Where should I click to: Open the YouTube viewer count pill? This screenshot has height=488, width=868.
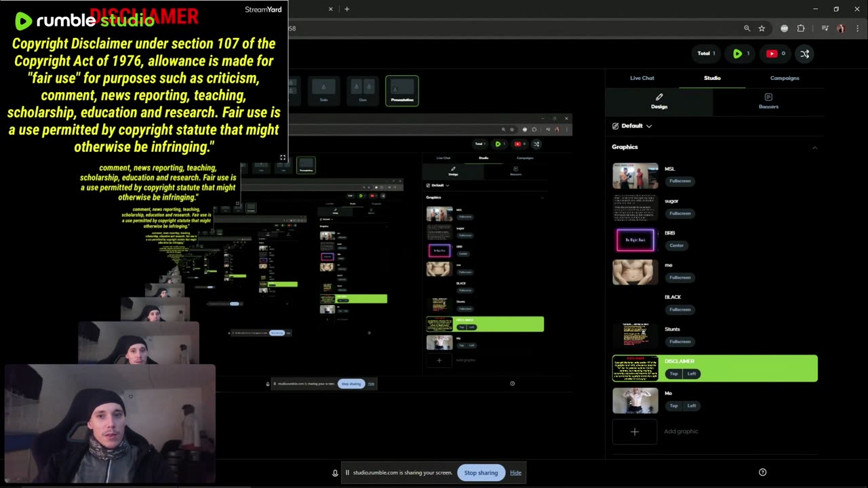click(776, 54)
